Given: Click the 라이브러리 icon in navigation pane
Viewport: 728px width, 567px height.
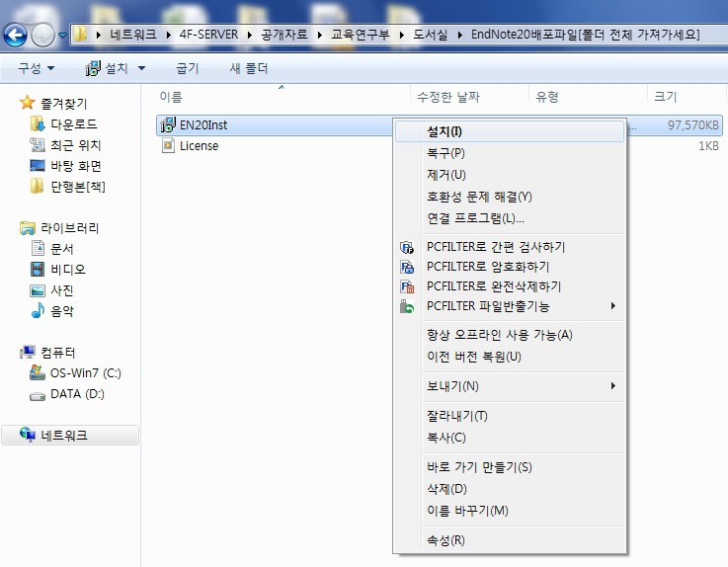Looking at the screenshot, I should click(x=28, y=228).
